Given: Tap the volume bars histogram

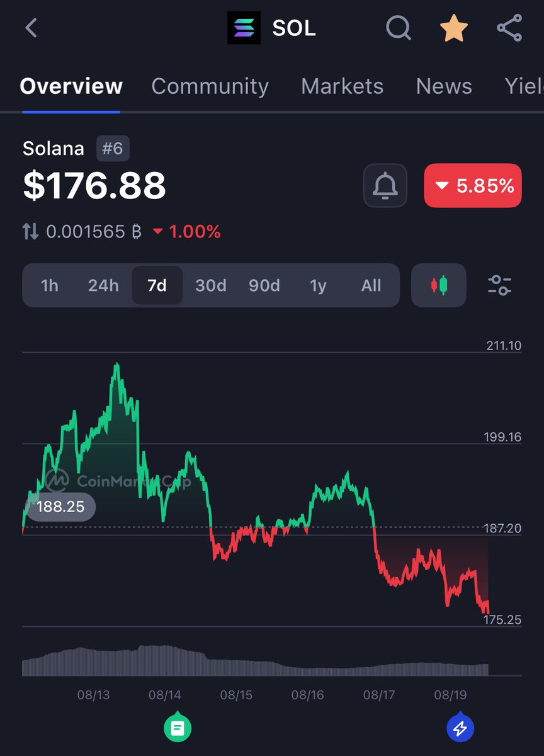Looking at the screenshot, I should pyautogui.click(x=255, y=661).
